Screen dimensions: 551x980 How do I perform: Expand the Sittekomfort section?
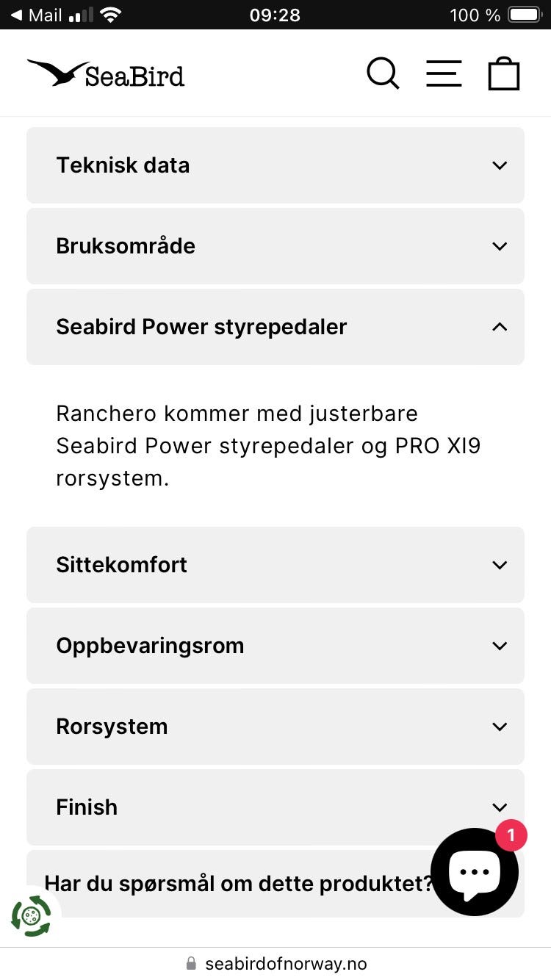(x=275, y=565)
